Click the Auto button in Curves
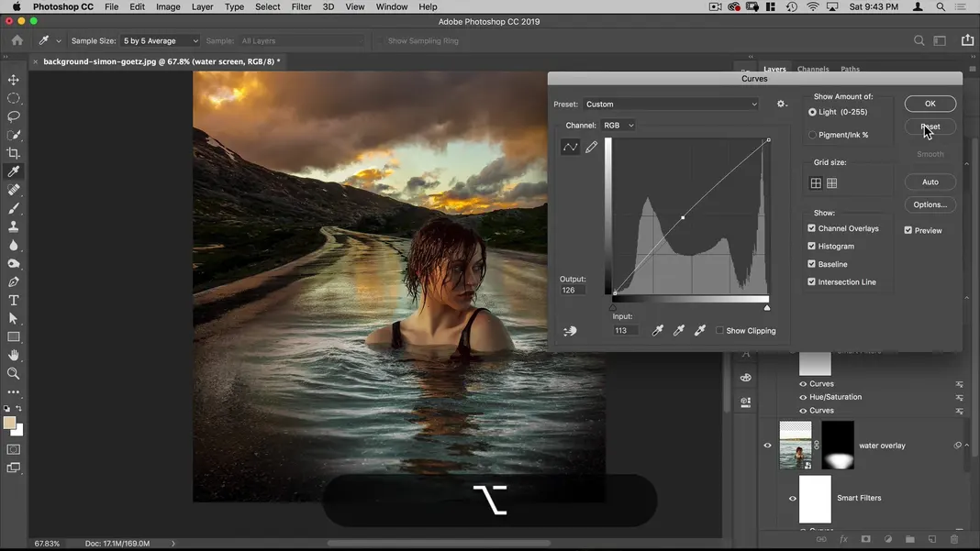Screen dimensions: 980x551 pos(930,182)
